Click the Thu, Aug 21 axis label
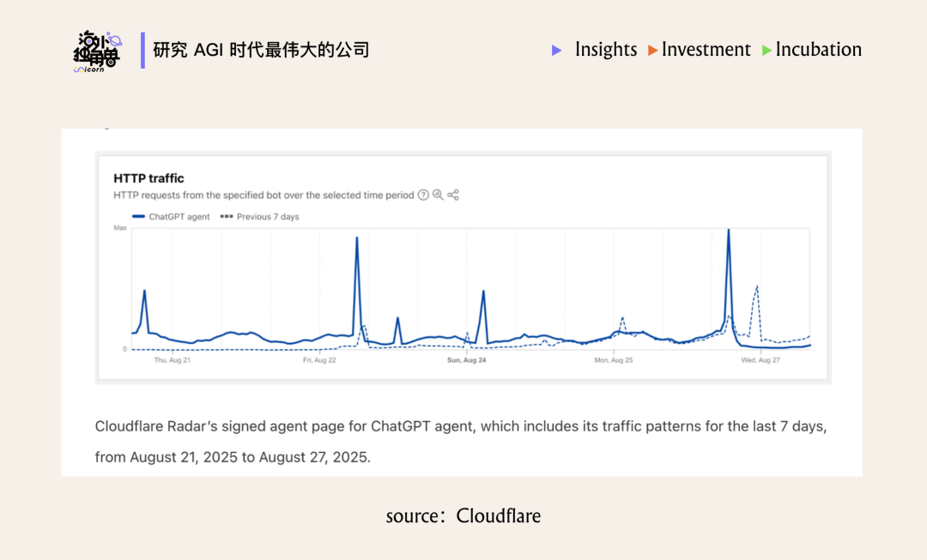Screen dimensions: 927x560 coord(172,361)
